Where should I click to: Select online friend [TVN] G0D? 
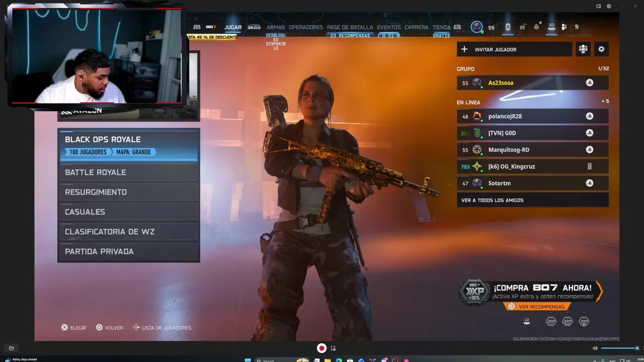click(533, 133)
